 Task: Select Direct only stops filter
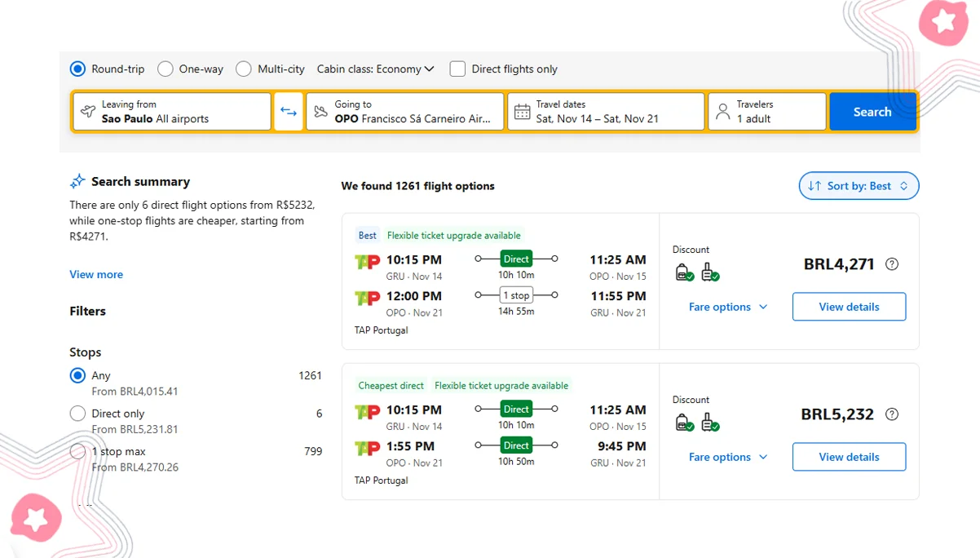point(77,414)
